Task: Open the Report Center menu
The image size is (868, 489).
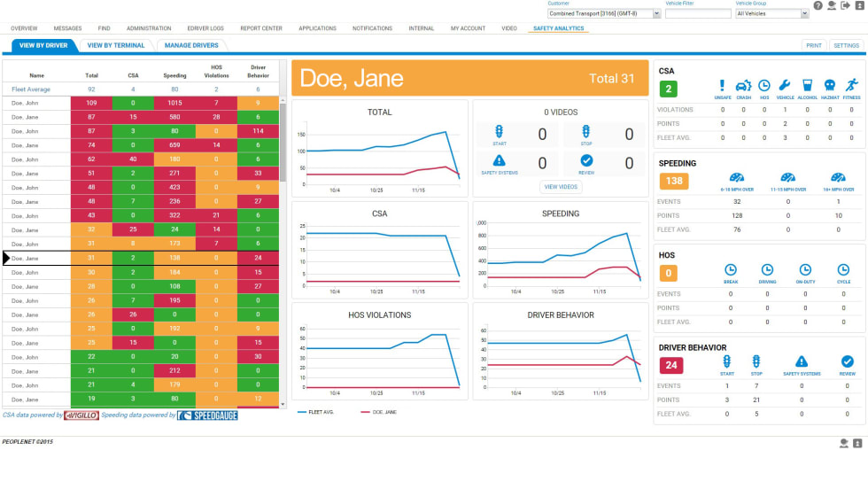Action: [261, 28]
